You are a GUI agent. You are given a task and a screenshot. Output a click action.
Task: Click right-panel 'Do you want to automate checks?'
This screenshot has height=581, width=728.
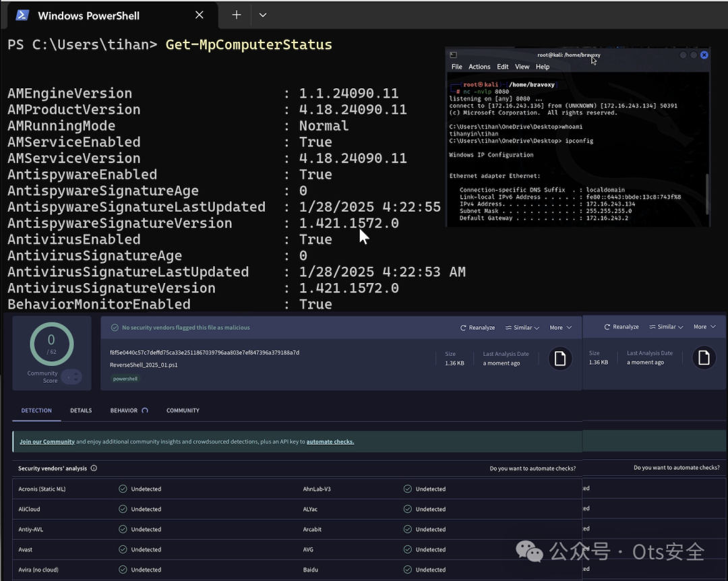click(x=677, y=468)
